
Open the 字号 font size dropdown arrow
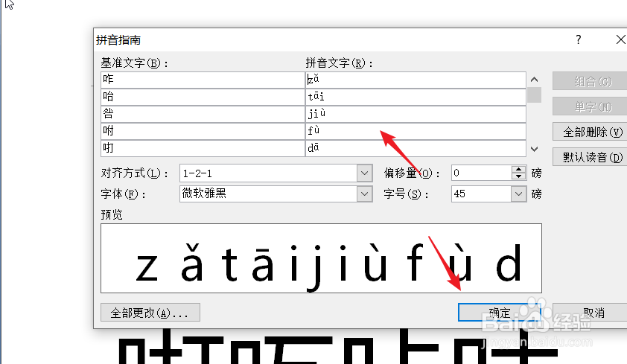pyautogui.click(x=518, y=194)
